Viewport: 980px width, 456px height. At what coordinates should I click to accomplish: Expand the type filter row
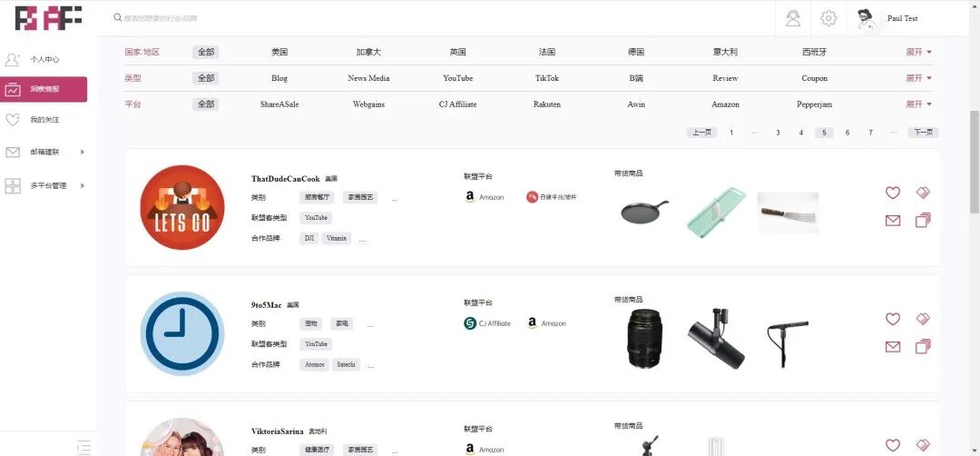click(x=918, y=78)
